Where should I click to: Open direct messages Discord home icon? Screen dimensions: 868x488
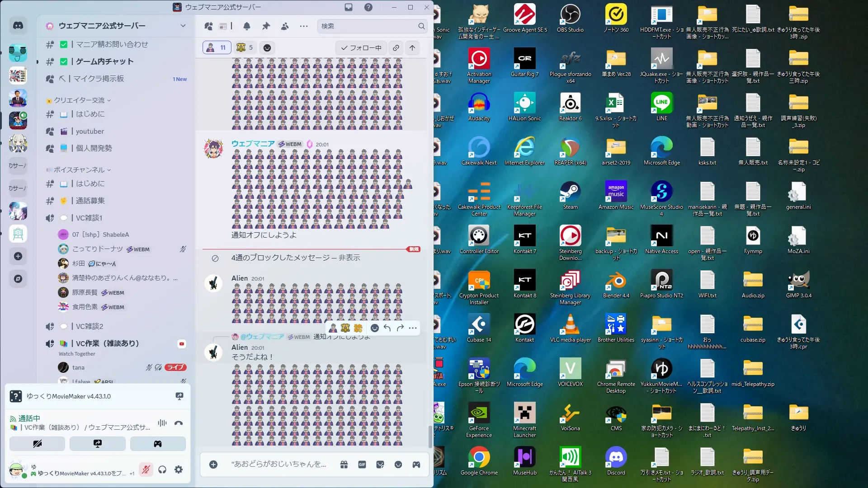point(18,26)
